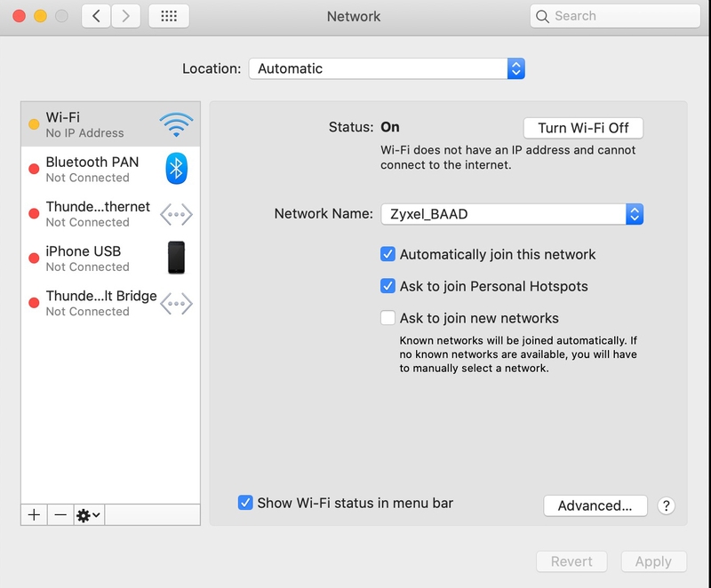The image size is (711, 588).
Task: Click the red close window button
Action: coord(19,16)
